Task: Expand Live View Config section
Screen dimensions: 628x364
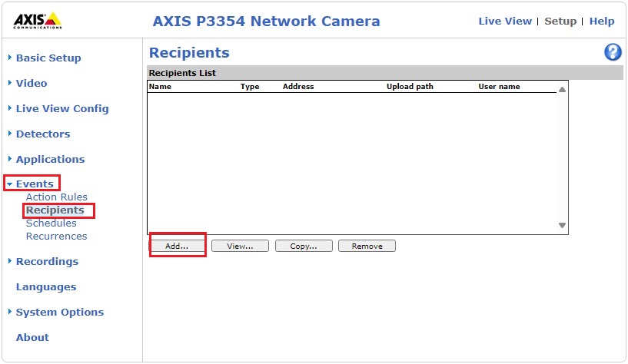Action: pyautogui.click(x=61, y=108)
